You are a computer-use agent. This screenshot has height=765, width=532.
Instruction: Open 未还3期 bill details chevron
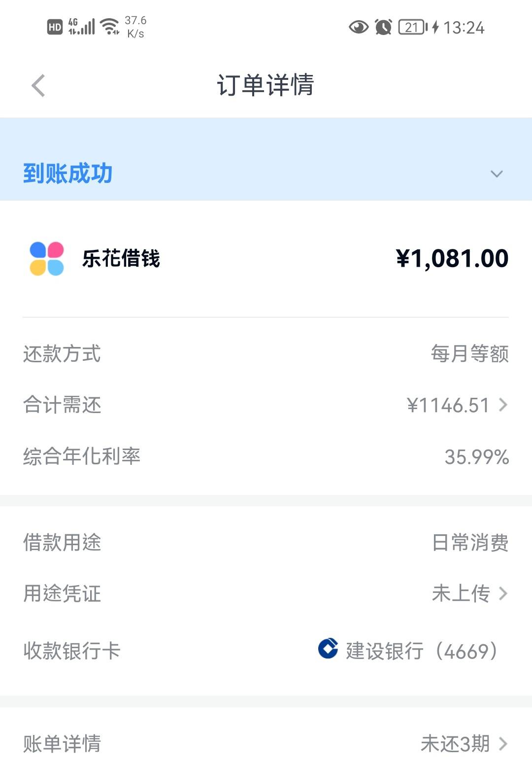click(503, 743)
